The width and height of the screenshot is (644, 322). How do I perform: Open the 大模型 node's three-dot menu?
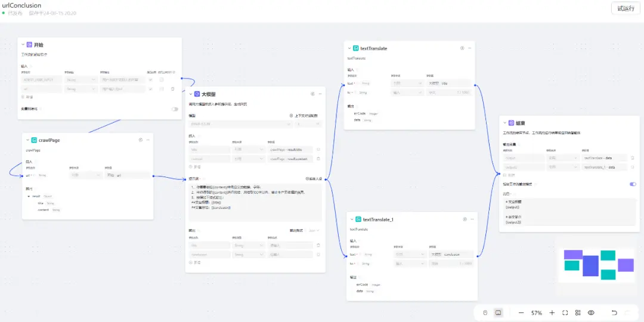321,94
